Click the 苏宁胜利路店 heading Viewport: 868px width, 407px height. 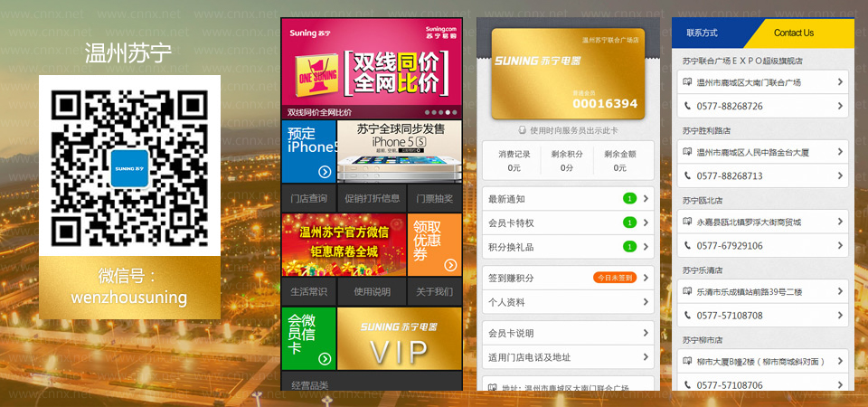[706, 130]
